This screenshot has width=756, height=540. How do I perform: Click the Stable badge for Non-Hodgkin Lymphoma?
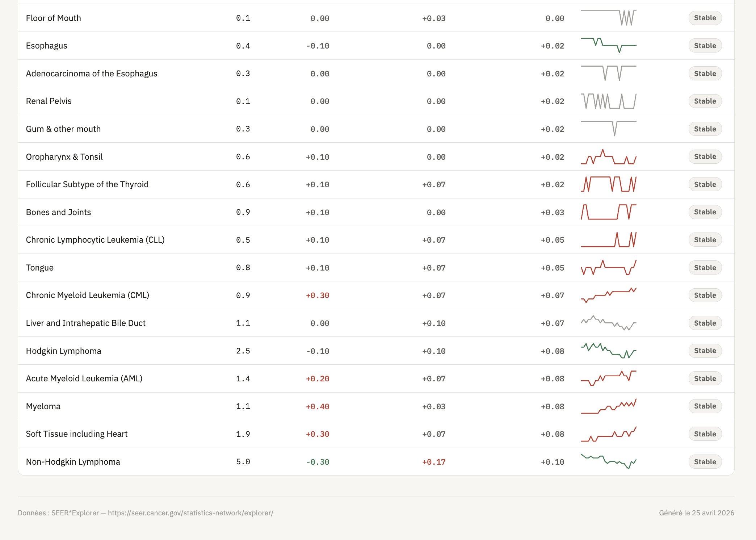(x=705, y=462)
